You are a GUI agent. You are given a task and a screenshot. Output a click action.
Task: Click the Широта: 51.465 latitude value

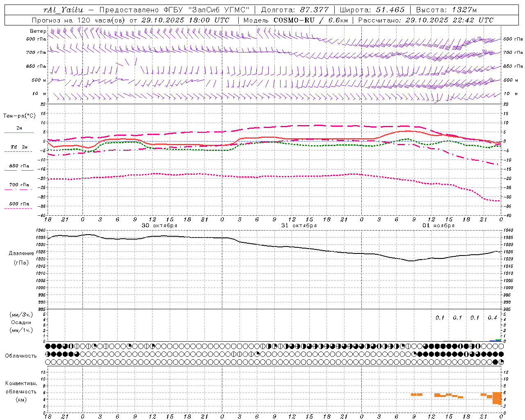[372, 10]
